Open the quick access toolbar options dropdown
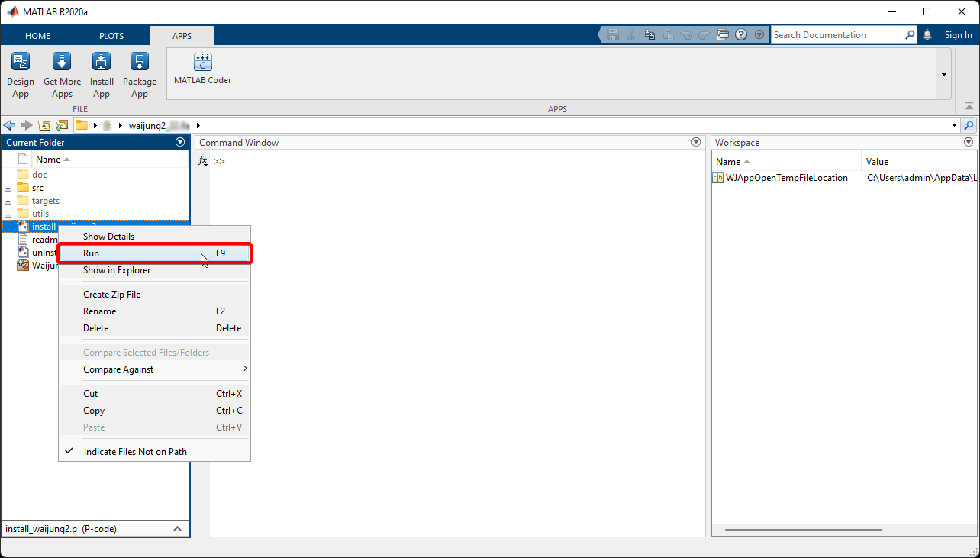 (759, 35)
